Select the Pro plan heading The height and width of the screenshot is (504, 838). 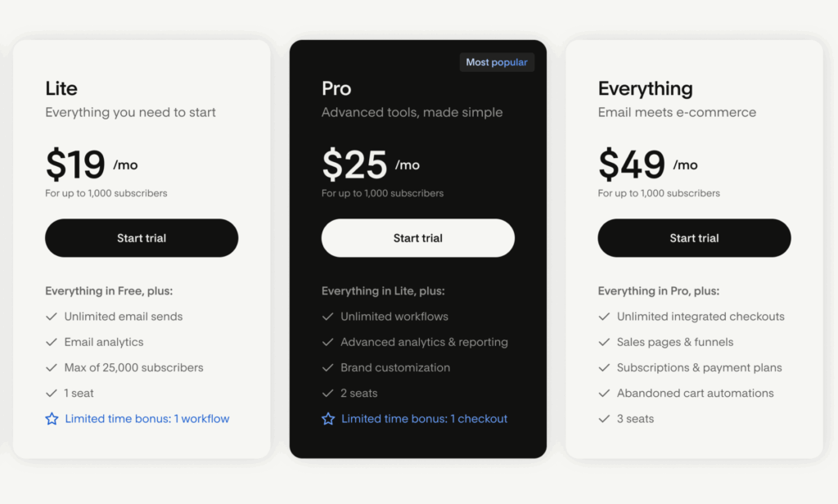tap(336, 88)
